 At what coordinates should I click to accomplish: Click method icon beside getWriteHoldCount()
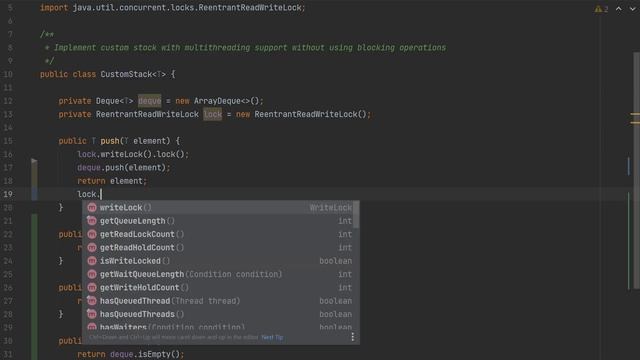tap(92, 287)
